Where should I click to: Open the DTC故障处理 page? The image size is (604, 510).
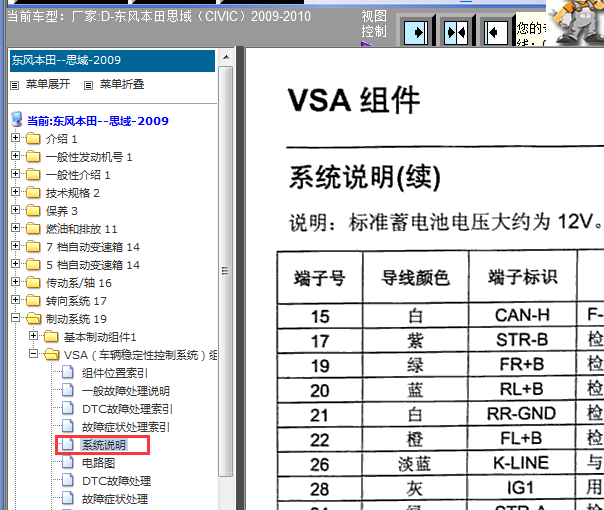116,481
